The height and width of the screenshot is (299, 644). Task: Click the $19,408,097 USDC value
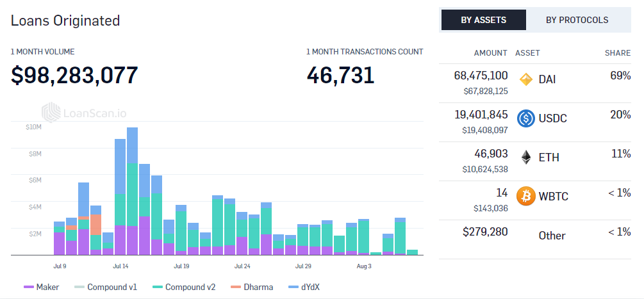point(486,130)
